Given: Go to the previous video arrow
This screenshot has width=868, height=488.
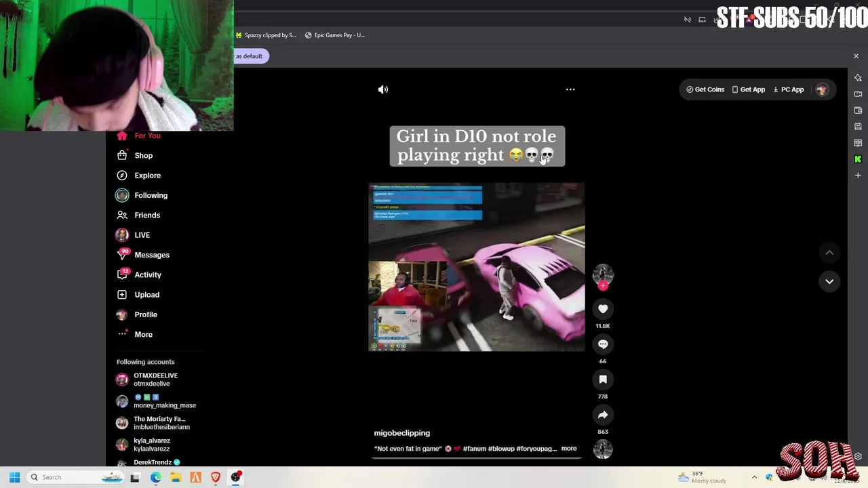Looking at the screenshot, I should (x=829, y=252).
